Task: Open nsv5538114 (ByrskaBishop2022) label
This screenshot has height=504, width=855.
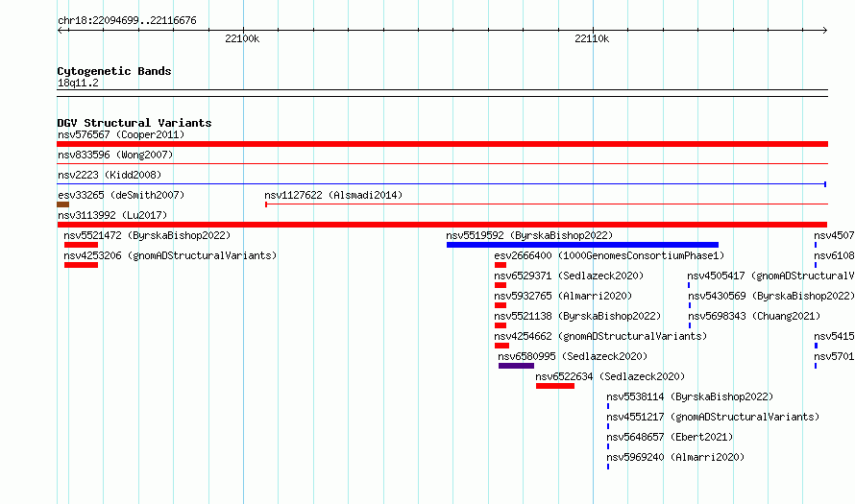Action: 690,396
